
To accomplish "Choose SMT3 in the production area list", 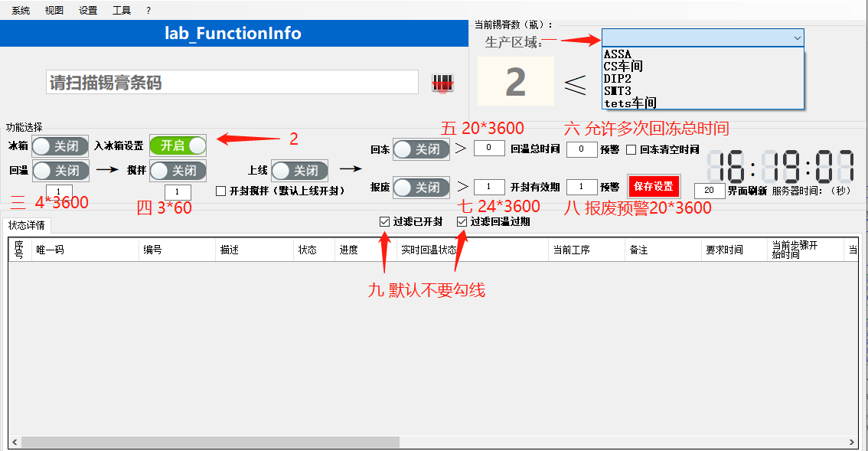I will [617, 90].
